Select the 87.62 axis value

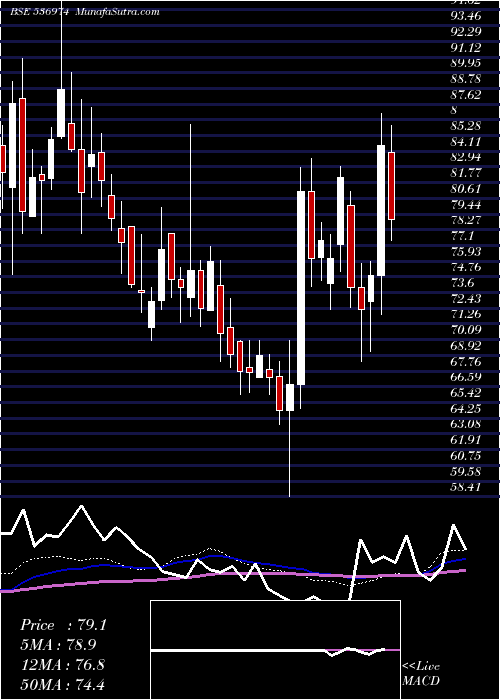coord(466,94)
